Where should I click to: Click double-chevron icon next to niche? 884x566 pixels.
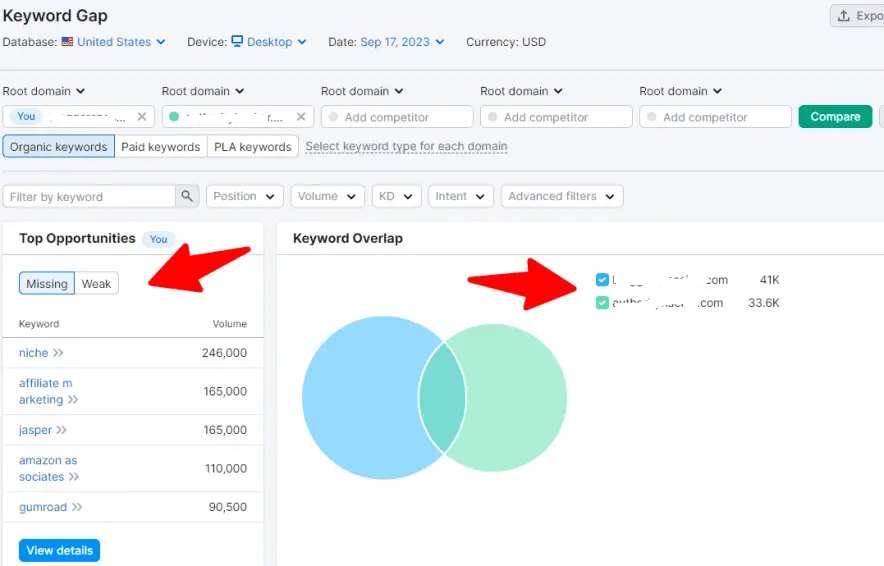[x=58, y=353]
